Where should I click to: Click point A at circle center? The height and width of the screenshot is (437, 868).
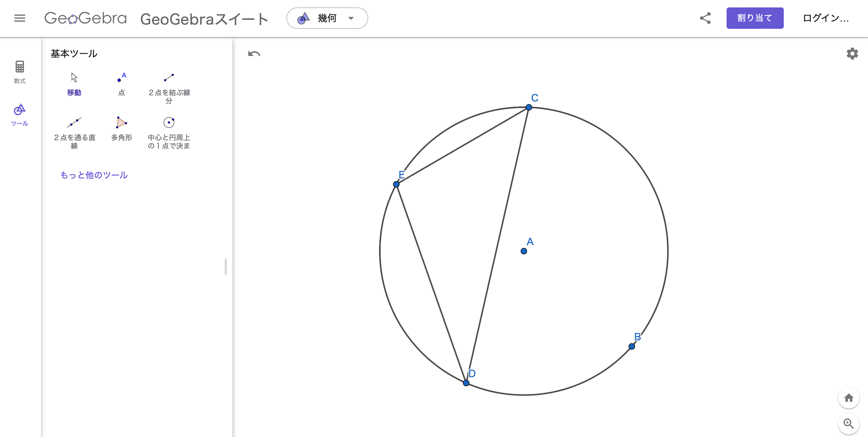tap(524, 251)
